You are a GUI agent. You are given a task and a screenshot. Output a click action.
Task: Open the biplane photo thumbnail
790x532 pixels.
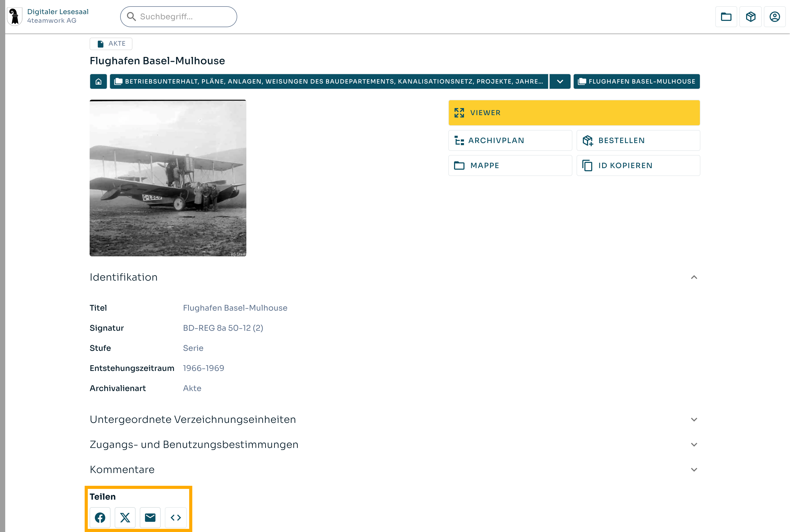[168, 178]
